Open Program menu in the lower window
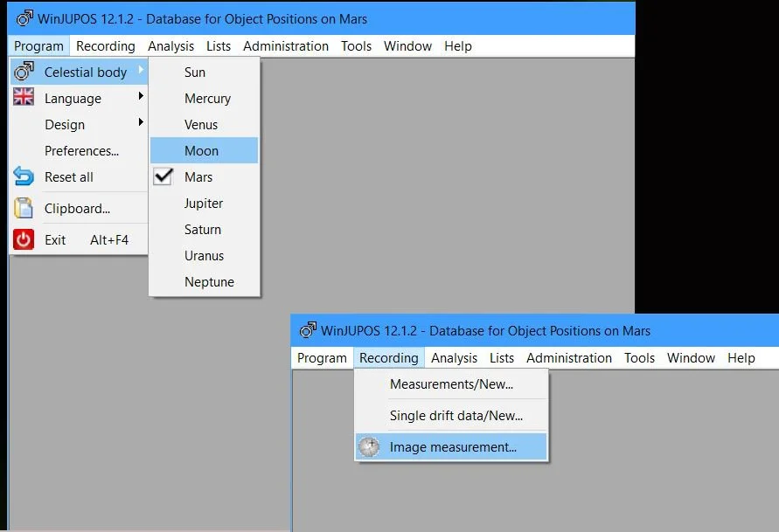The image size is (779, 532). [x=322, y=358]
